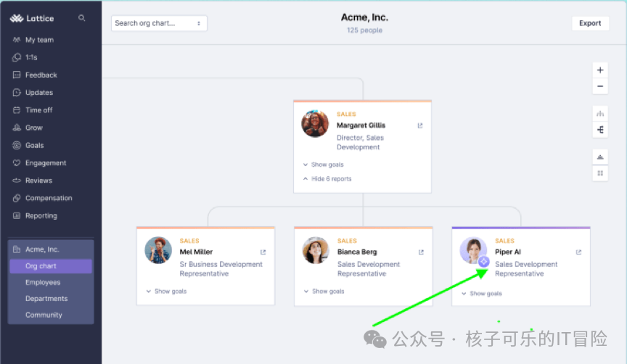Open Community under Acme, Inc.

click(x=44, y=315)
